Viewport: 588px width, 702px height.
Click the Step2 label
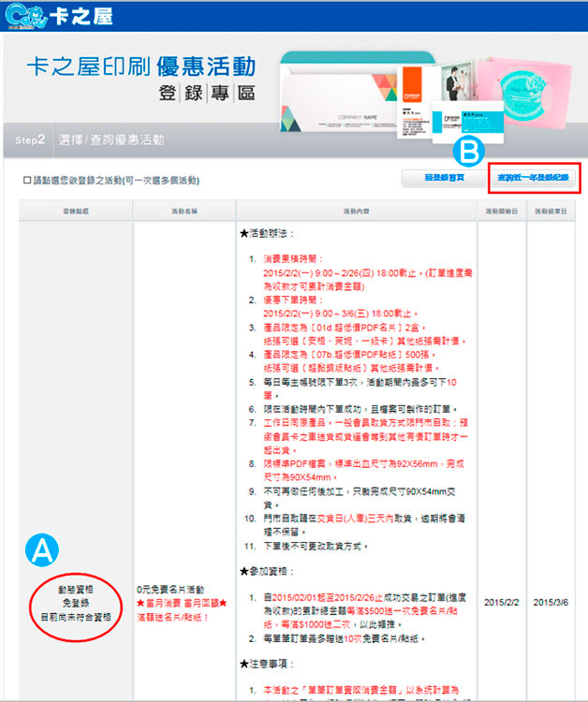click(x=30, y=139)
